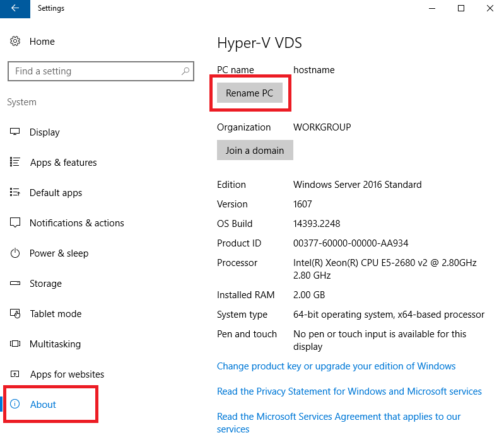Open the Microsoft Services Agreement link

click(x=339, y=422)
